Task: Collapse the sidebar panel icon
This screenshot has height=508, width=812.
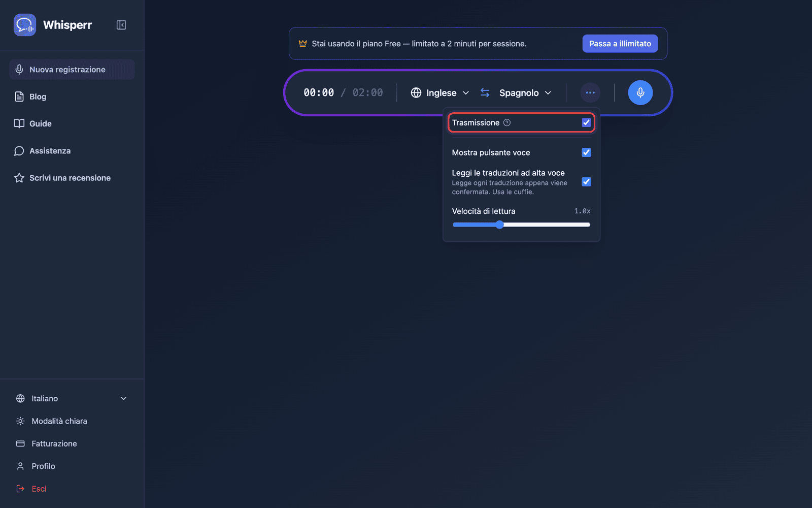Action: click(121, 25)
